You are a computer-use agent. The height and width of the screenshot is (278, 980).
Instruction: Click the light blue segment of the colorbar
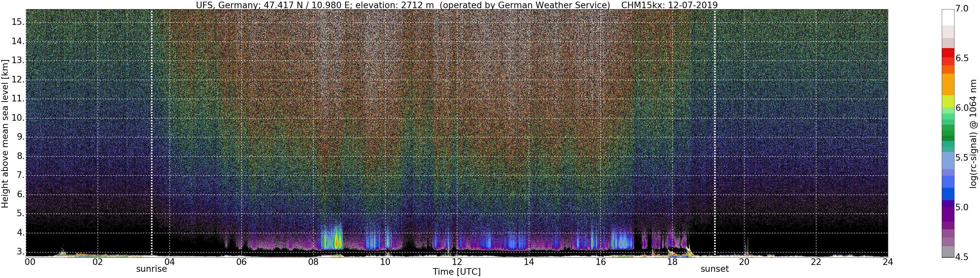pos(948,160)
